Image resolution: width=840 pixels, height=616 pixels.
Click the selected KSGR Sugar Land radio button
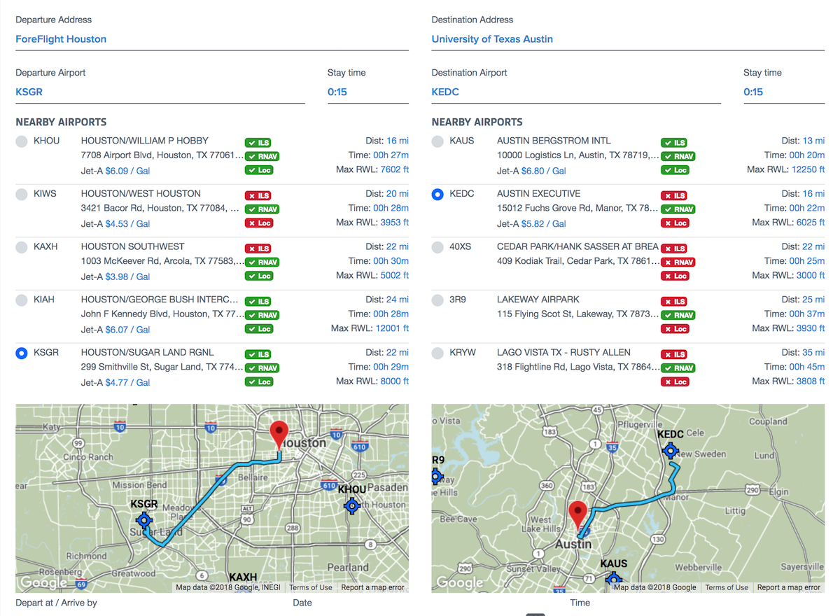(22, 353)
